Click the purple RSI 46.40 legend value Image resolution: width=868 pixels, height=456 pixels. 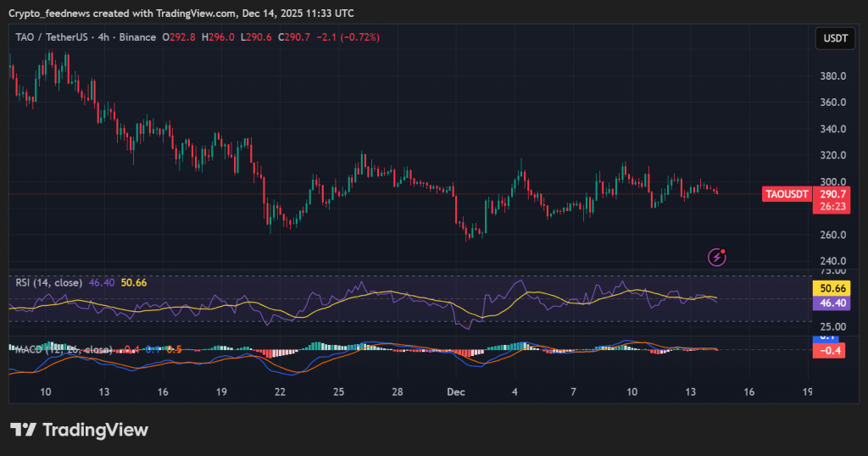coord(103,282)
